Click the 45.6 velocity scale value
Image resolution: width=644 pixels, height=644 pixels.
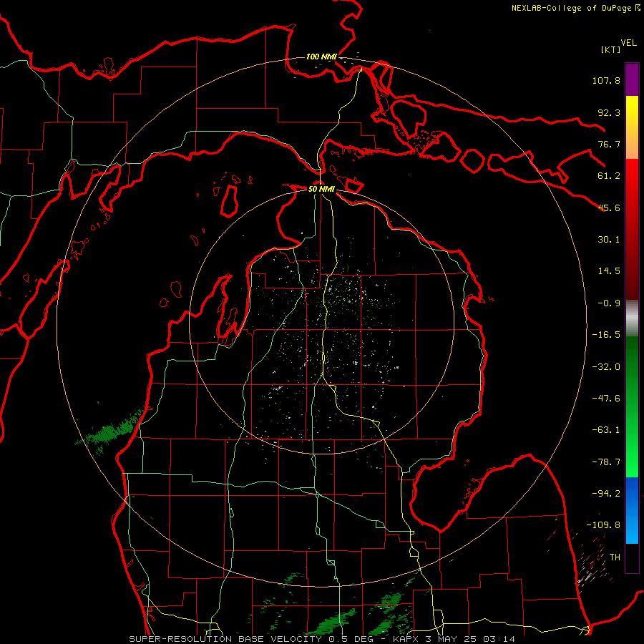[x=609, y=208]
